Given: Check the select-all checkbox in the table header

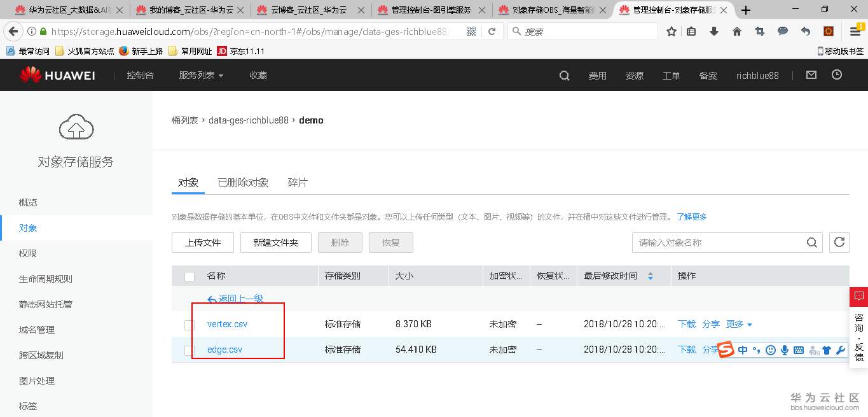Looking at the screenshot, I should pos(188,276).
